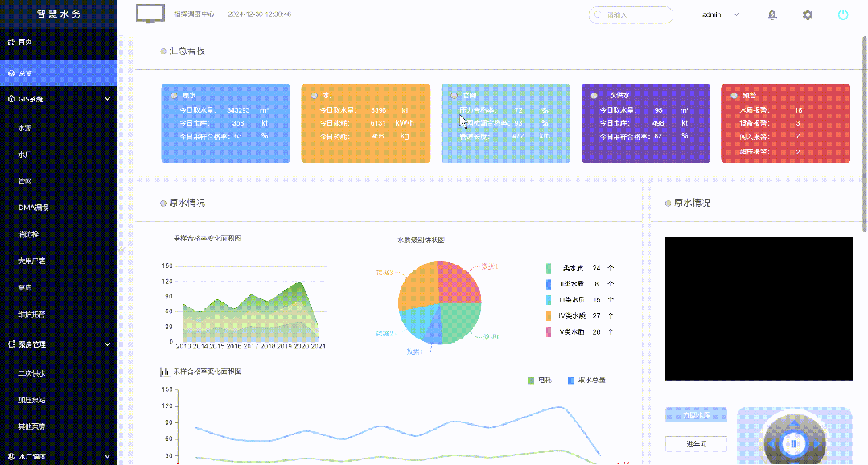Toggle Ⅱ类水质 blue legend entry
The image size is (868, 465).
pos(565,284)
